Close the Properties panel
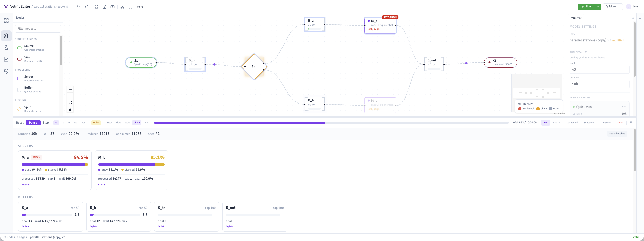 click(x=633, y=18)
